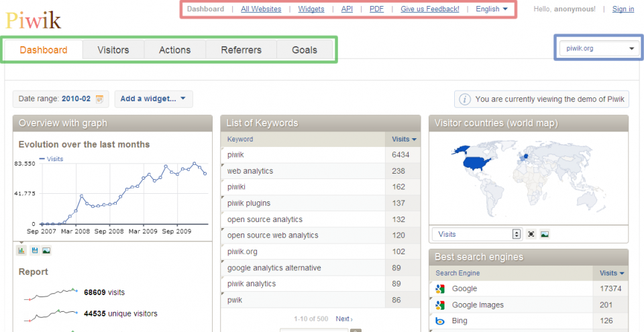Go to the Goals tab
Image resolution: width=644 pixels, height=332 pixels.
pos(305,50)
